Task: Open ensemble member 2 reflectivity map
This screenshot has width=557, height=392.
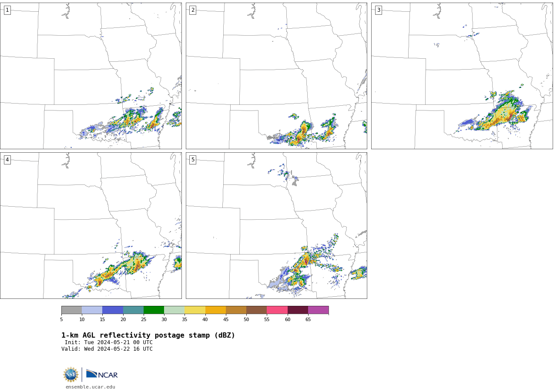Action: pos(276,76)
